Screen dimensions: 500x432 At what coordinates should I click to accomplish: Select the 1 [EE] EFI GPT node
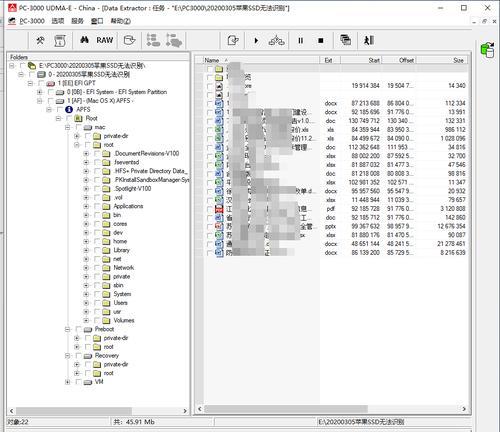click(x=77, y=83)
